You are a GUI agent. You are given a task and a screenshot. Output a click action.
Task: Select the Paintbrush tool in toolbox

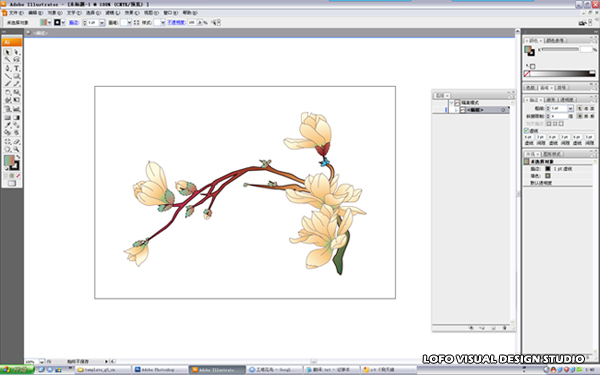(7, 84)
